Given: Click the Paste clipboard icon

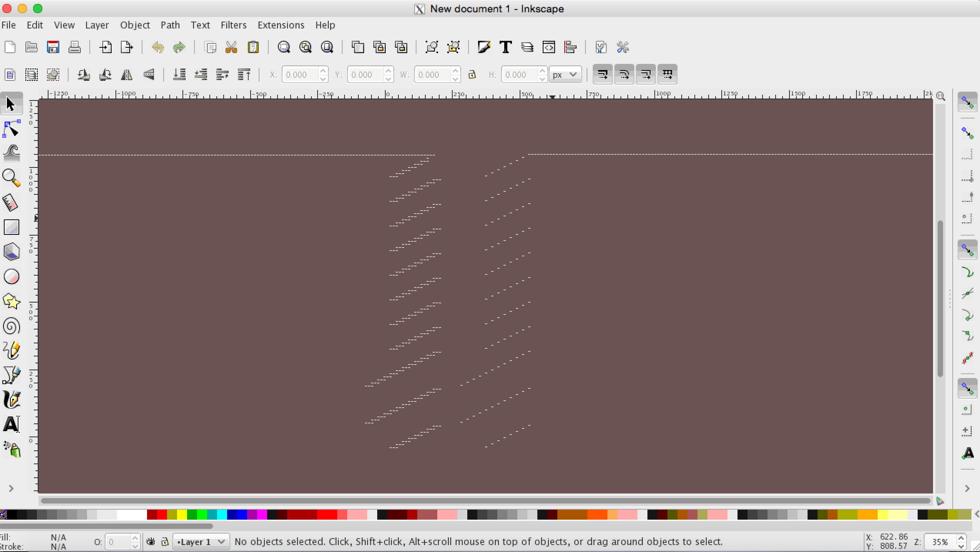Looking at the screenshot, I should (x=253, y=47).
